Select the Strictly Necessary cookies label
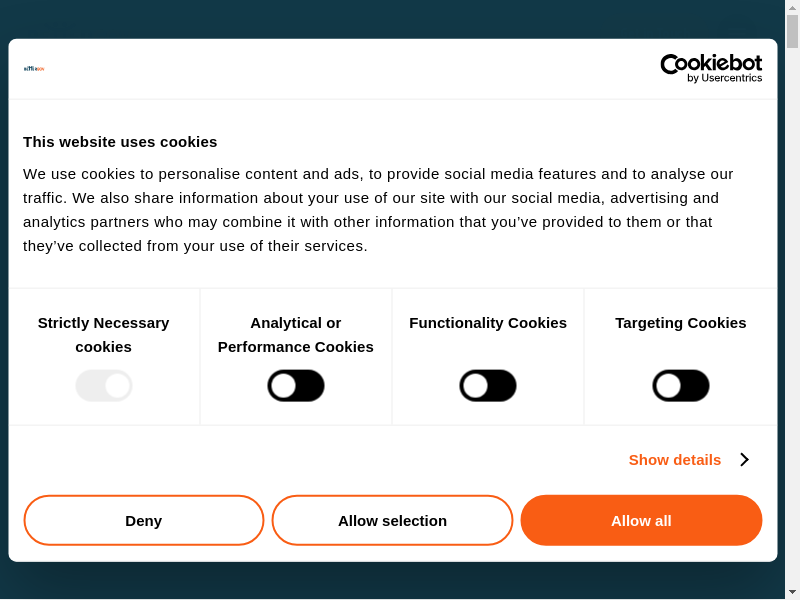This screenshot has height=600, width=800. click(x=104, y=335)
